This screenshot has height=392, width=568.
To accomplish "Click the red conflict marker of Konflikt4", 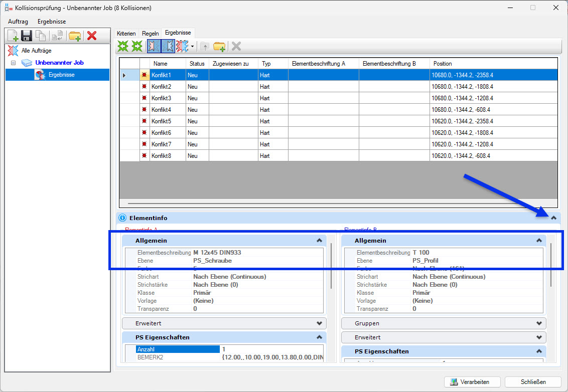I will 145,109.
